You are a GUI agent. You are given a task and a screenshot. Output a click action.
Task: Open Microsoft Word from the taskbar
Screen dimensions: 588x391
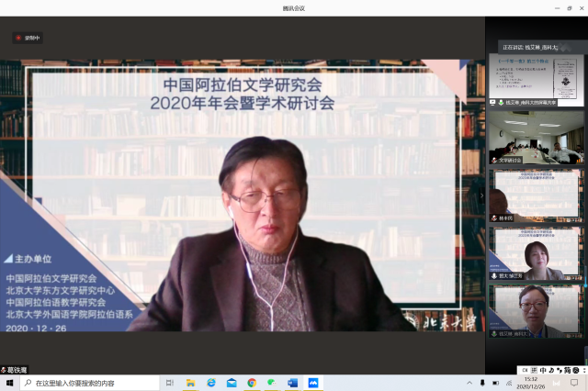[292, 383]
